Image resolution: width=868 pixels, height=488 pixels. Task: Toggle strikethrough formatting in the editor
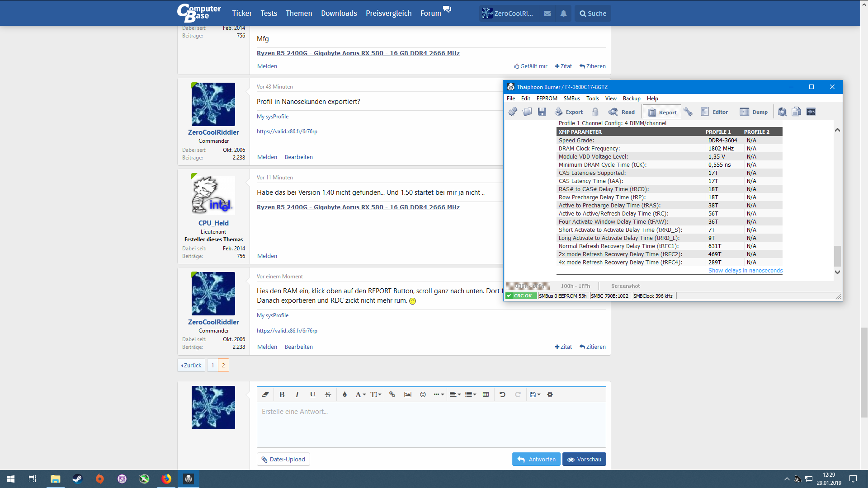click(x=327, y=394)
